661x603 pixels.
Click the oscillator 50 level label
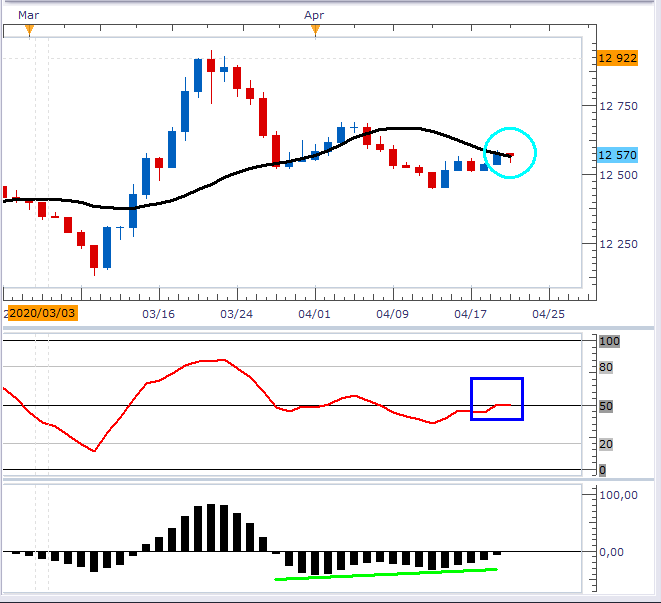606,406
